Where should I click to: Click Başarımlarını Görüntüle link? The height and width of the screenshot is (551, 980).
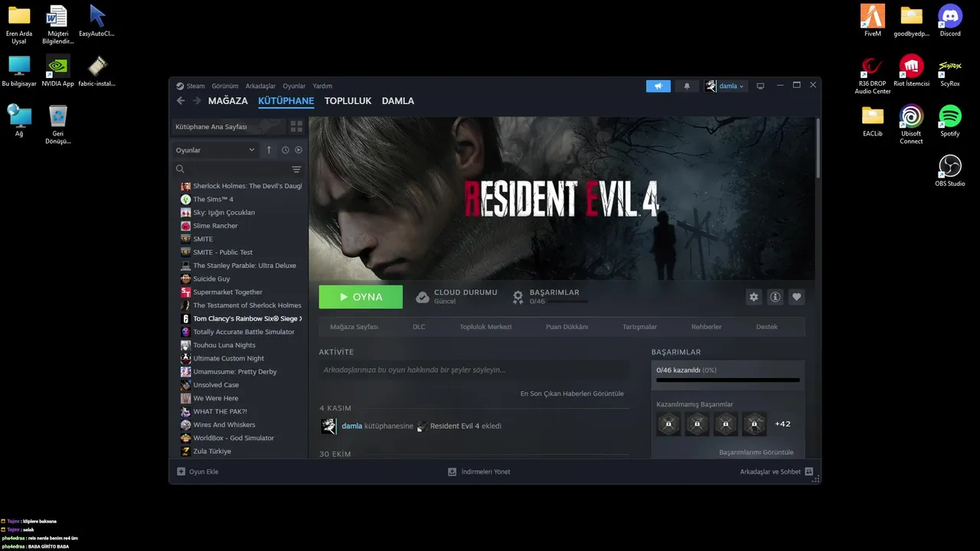tap(756, 452)
